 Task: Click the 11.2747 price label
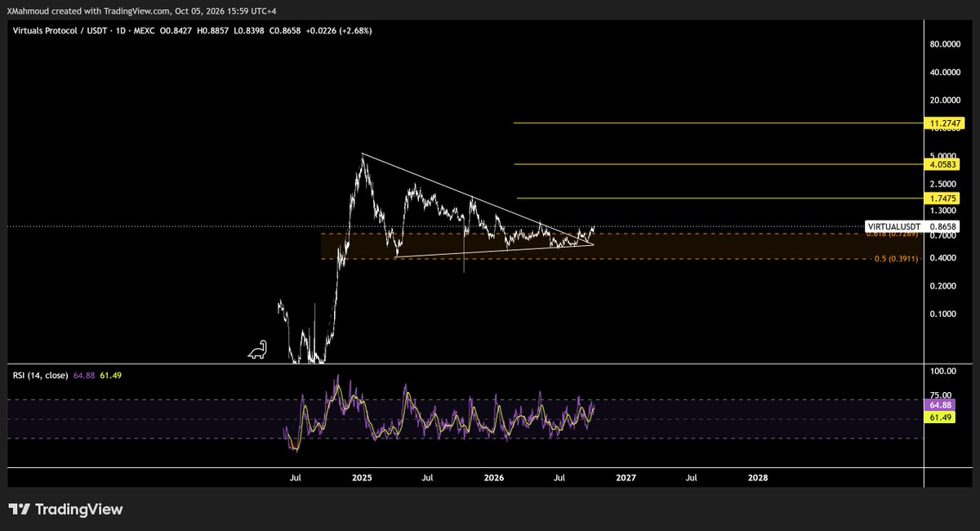947,123
